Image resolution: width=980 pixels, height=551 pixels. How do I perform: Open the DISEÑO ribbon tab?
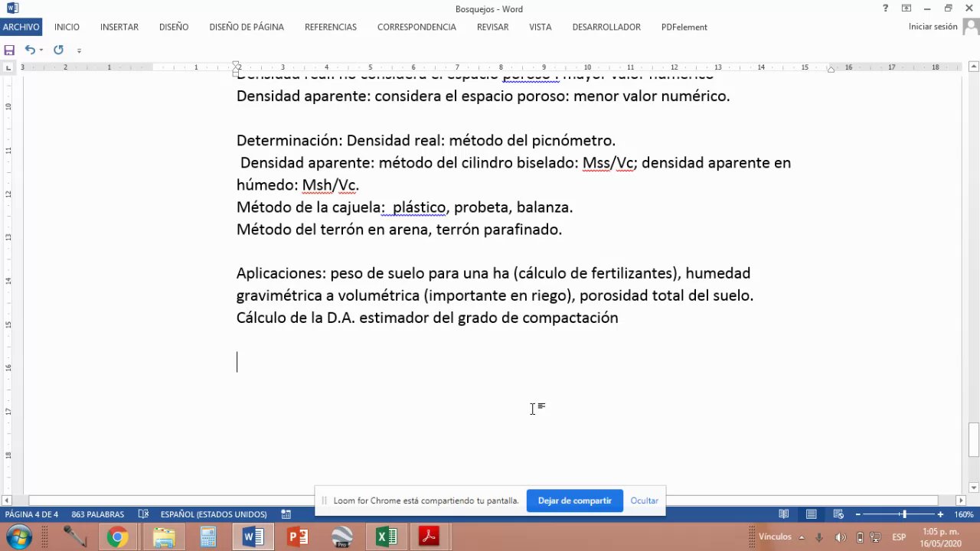coord(174,27)
